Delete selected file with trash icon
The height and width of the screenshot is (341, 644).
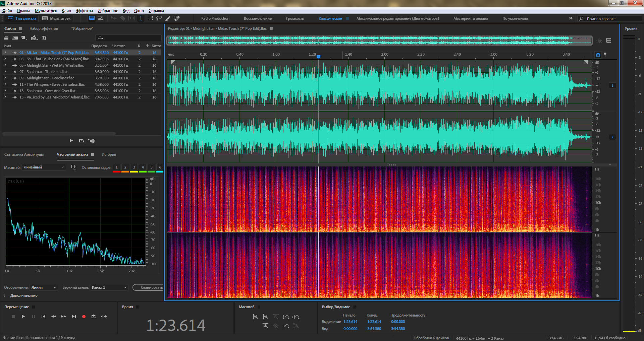[x=44, y=38]
